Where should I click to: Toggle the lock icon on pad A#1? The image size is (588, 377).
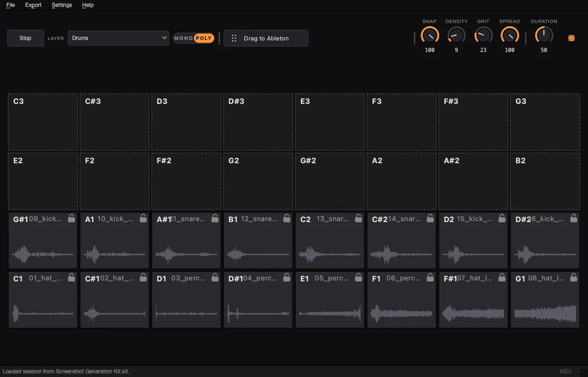tap(215, 218)
